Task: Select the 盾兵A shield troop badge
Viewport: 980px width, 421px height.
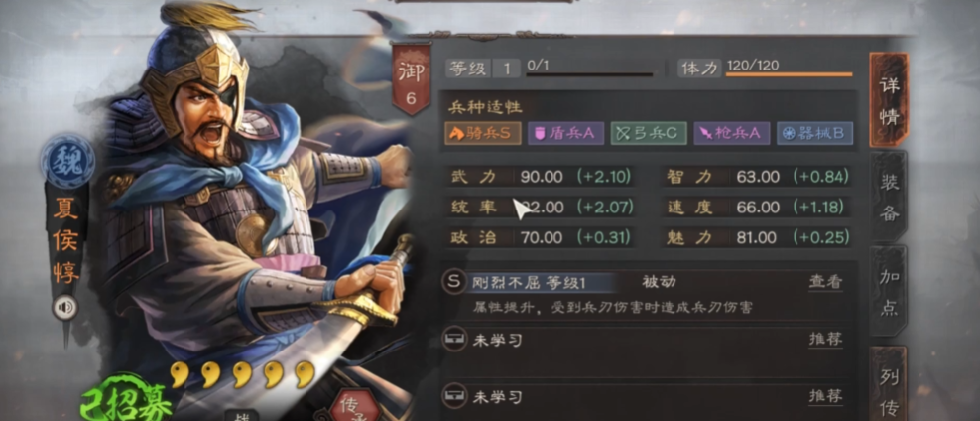Action: click(565, 133)
